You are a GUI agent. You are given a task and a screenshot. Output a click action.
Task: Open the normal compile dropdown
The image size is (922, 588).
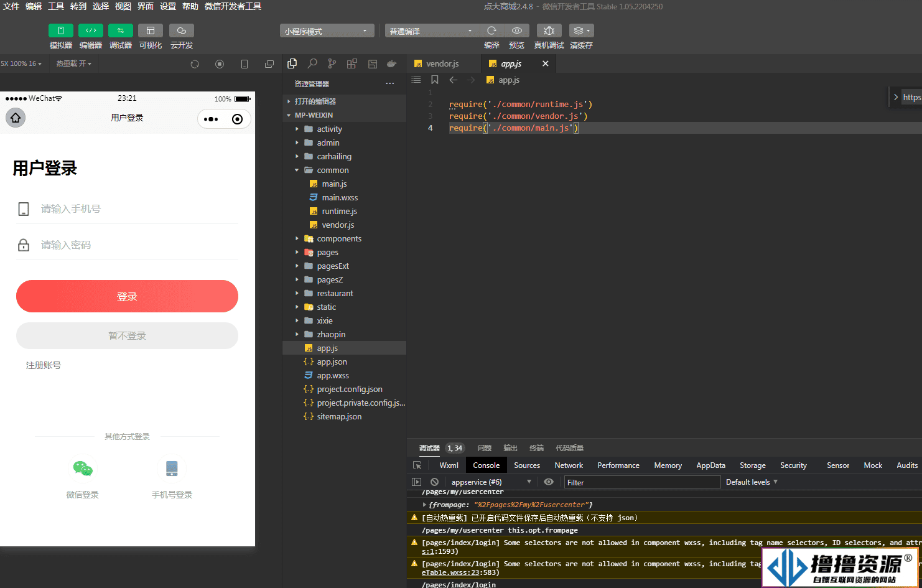[x=432, y=31]
